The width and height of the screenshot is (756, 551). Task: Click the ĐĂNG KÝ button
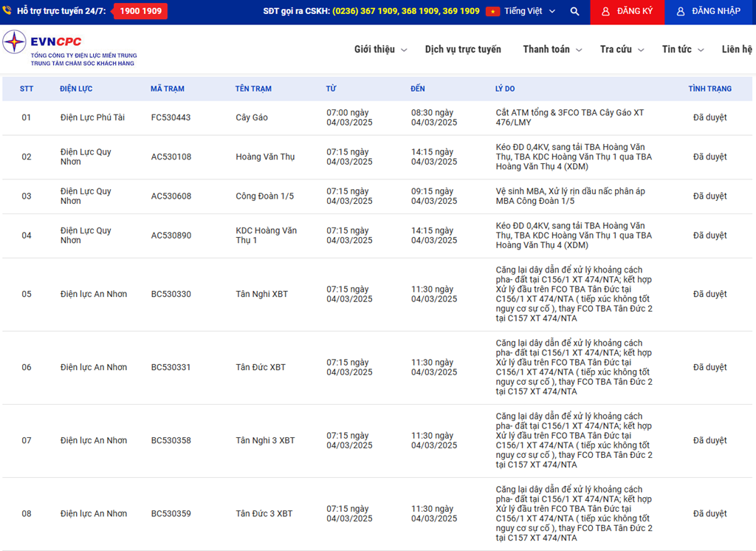click(x=628, y=12)
